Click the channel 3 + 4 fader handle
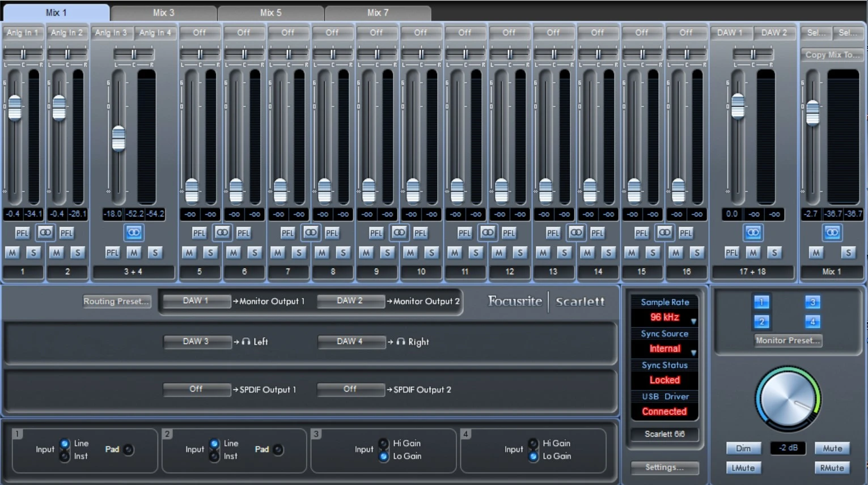Viewport: 868px width, 485px height. [x=118, y=138]
